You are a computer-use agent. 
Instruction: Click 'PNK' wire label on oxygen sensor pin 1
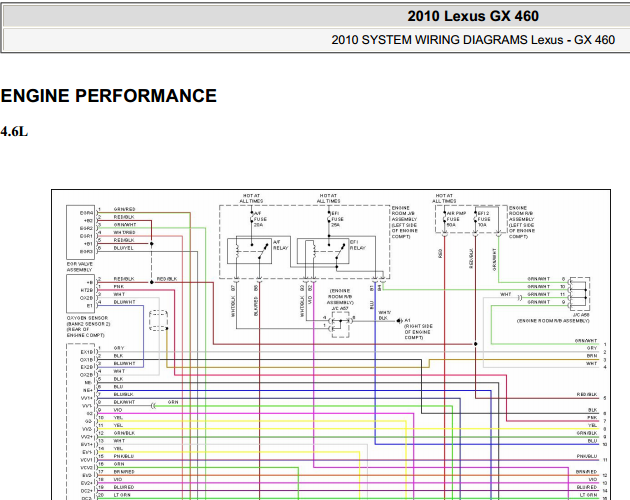coord(119,287)
